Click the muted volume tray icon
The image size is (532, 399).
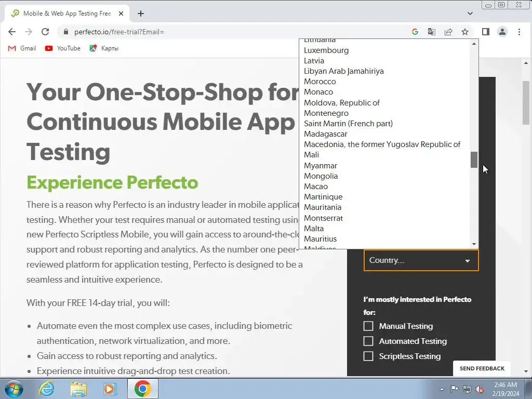point(480,390)
